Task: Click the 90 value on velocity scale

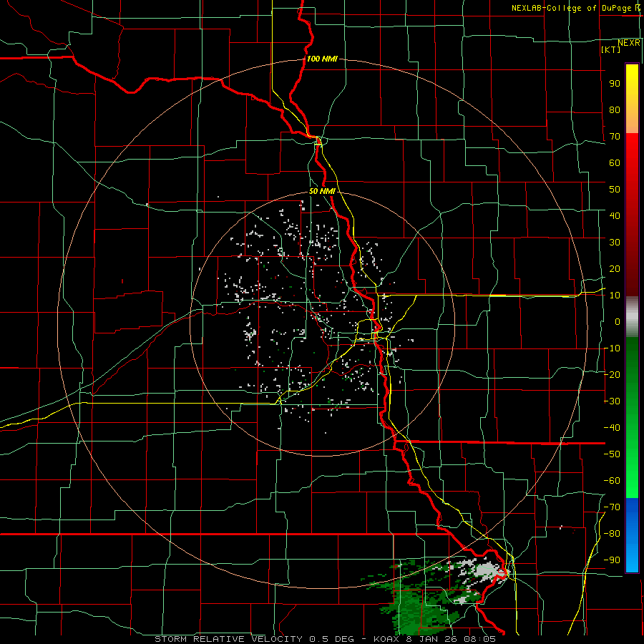Action: [x=615, y=84]
